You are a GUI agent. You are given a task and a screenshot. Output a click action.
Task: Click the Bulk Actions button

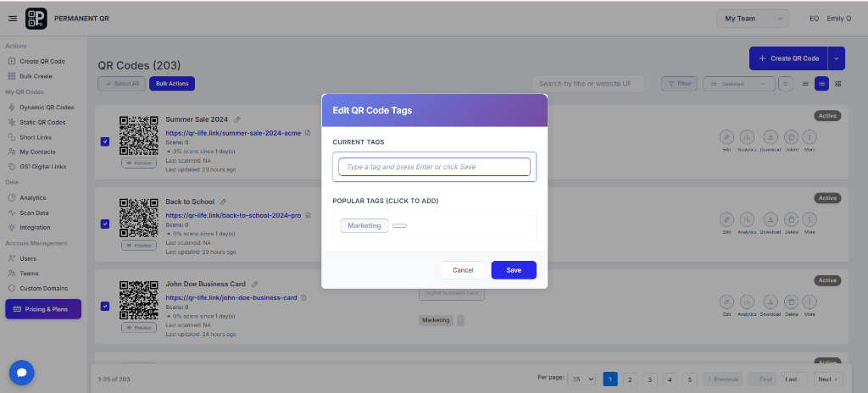coord(172,84)
